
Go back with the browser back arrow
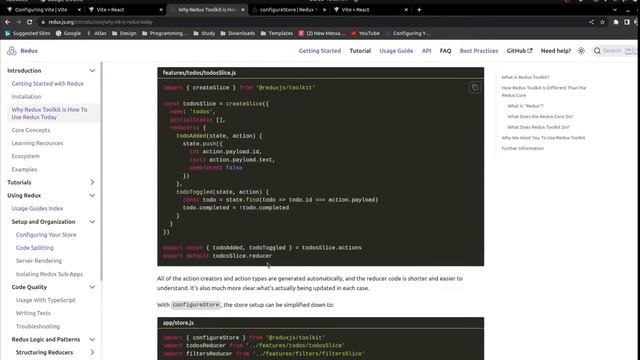[7, 22]
